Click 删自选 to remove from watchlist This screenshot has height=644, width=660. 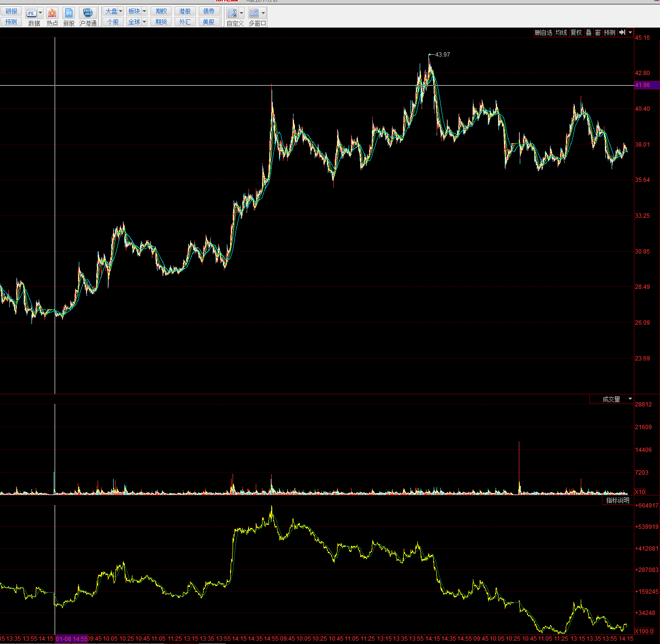pyautogui.click(x=543, y=32)
